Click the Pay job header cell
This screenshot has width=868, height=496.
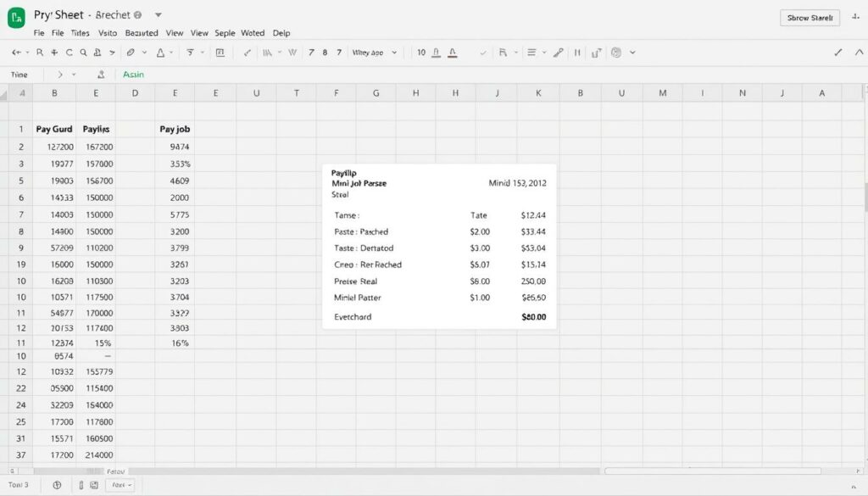[175, 129]
